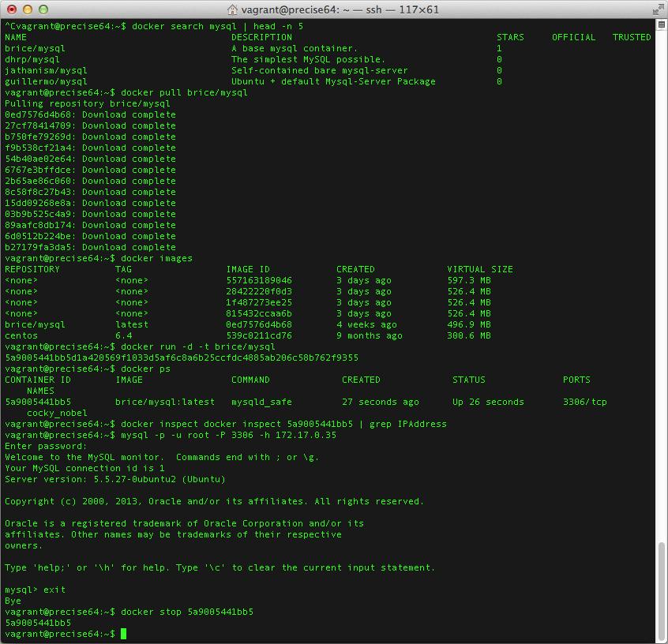Screen dimensions: 668x644
Task: Zoom the window using green button
Action: pos(43,9)
